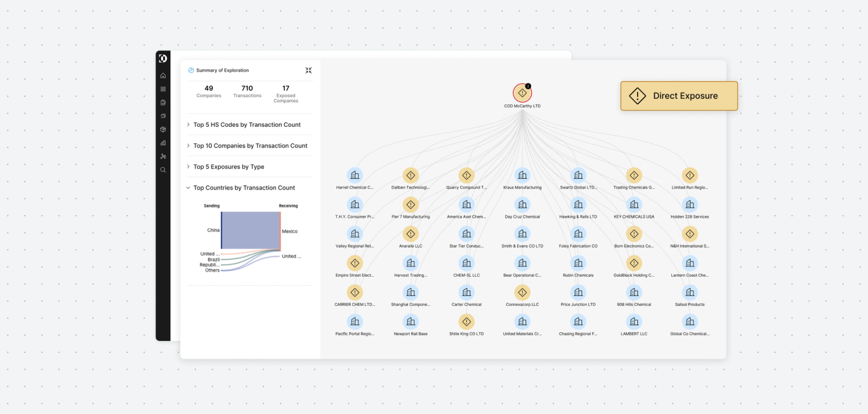Select the Newport Rail Base node
Image resolution: width=868 pixels, height=414 pixels.
click(410, 321)
